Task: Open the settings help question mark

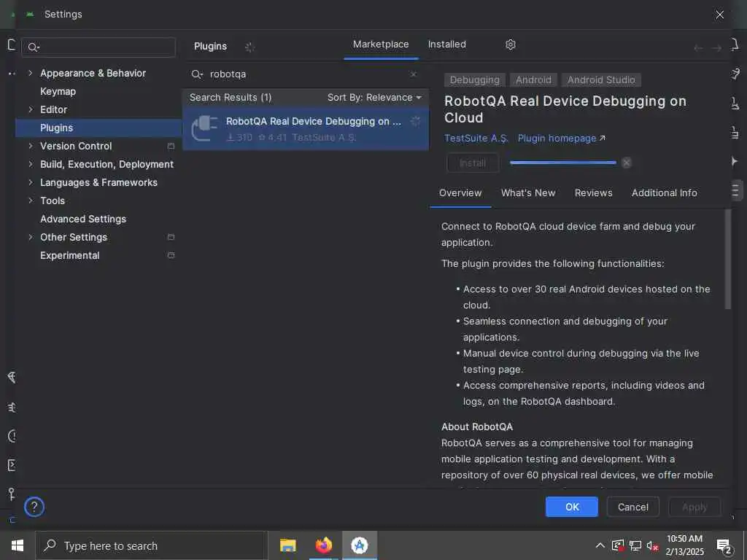Action: tap(34, 507)
